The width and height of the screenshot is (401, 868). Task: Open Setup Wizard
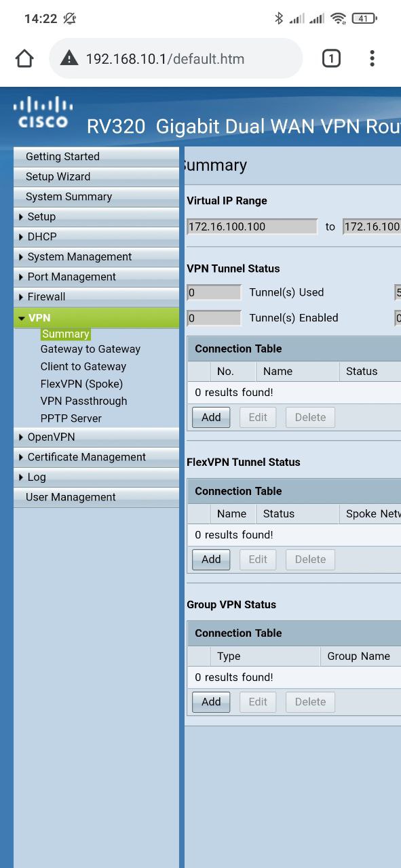[x=96, y=176]
